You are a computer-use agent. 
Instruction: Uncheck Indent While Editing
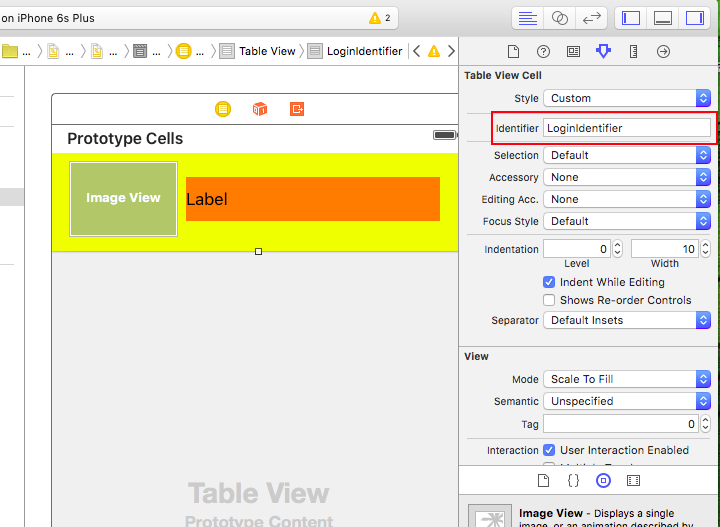coord(549,282)
